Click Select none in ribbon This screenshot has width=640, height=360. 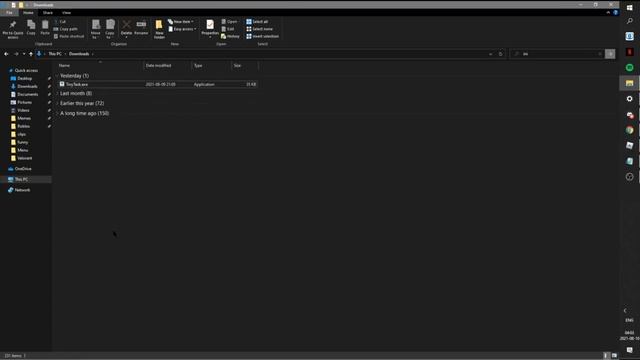(260, 29)
